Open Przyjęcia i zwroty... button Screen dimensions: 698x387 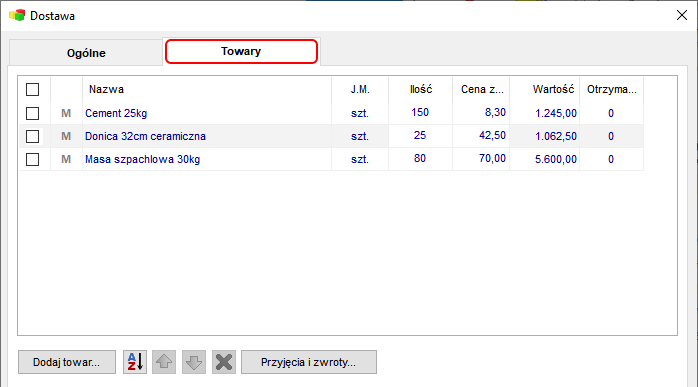[x=309, y=362]
